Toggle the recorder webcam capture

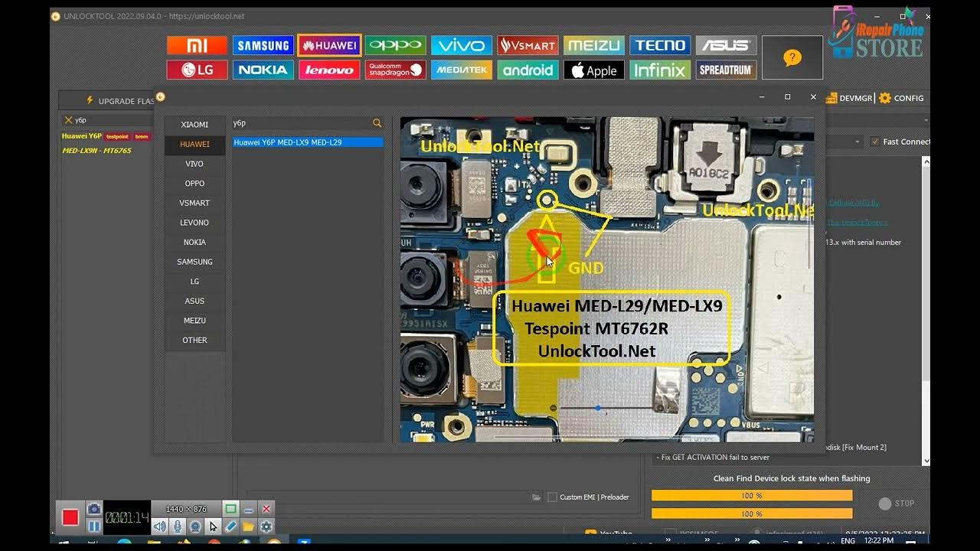click(195, 527)
